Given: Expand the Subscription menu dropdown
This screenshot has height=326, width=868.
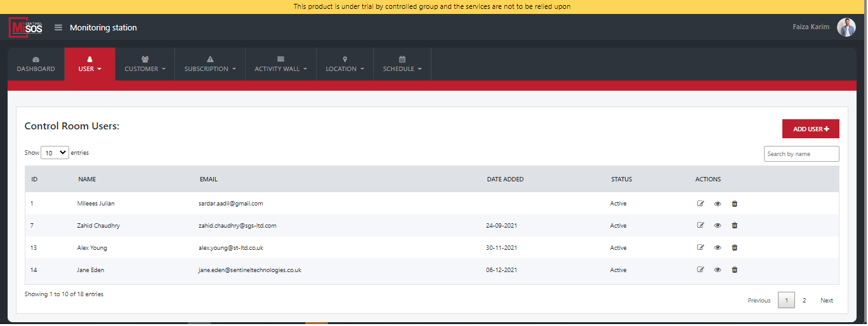Looking at the screenshot, I should click(x=210, y=65).
